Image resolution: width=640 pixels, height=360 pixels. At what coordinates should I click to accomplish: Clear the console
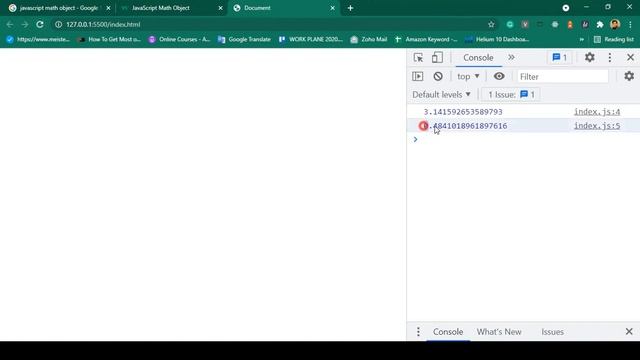click(x=438, y=76)
